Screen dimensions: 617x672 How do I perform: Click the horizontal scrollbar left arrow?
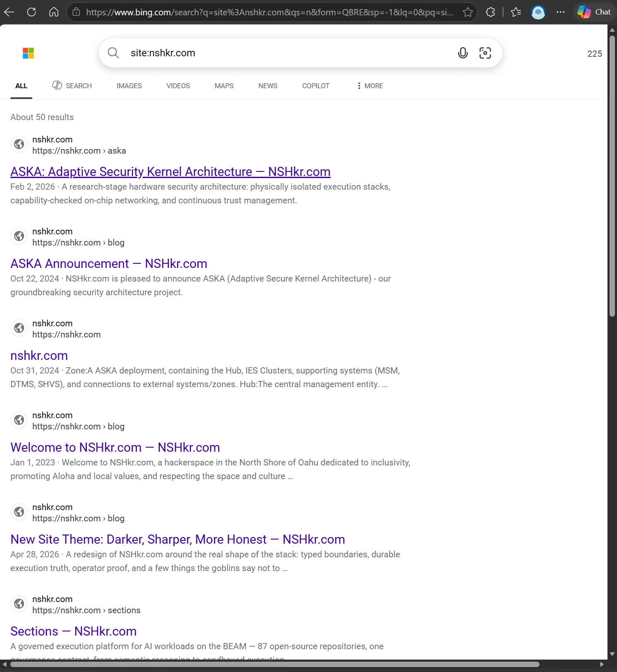tap(5, 665)
